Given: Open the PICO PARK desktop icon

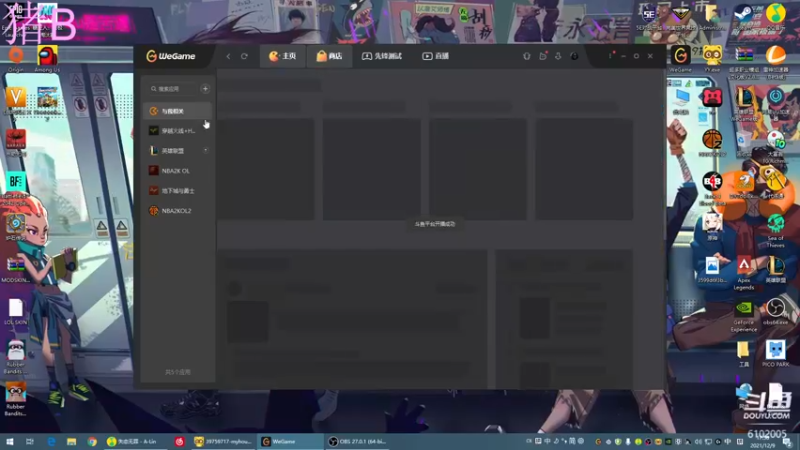Looking at the screenshot, I should (776, 354).
